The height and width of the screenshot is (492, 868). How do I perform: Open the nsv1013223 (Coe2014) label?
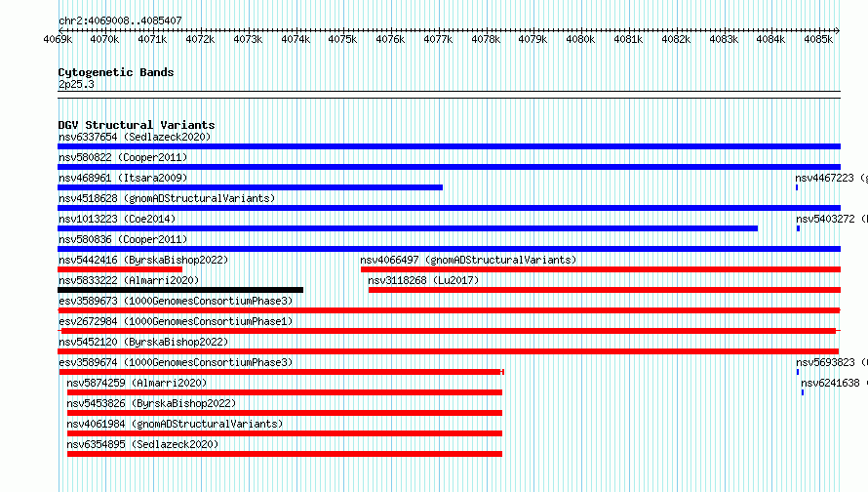pyautogui.click(x=117, y=219)
